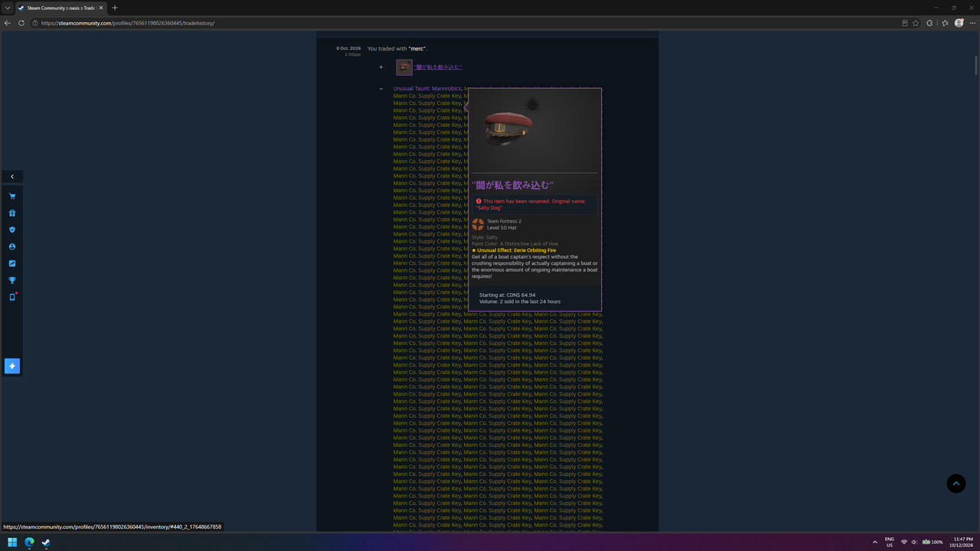
Task: Open the favorites list toolbar icon
Action: click(x=946, y=23)
